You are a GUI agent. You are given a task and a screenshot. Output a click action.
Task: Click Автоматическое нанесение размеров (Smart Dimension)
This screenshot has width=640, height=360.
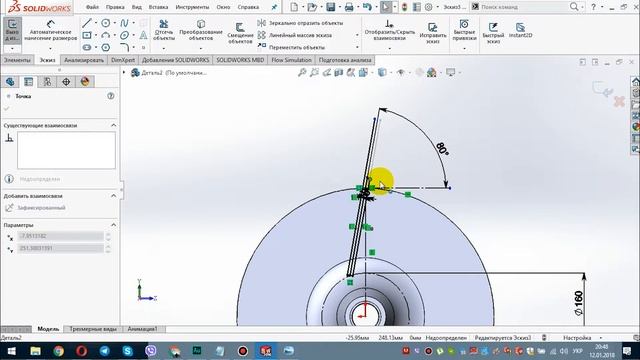coord(51,30)
